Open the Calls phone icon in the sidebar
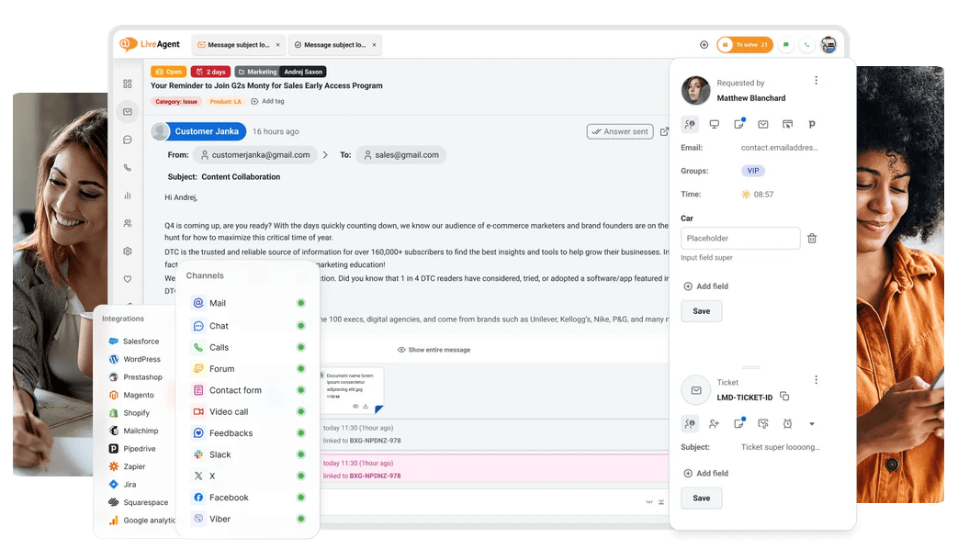958x560 pixels. coord(127,167)
